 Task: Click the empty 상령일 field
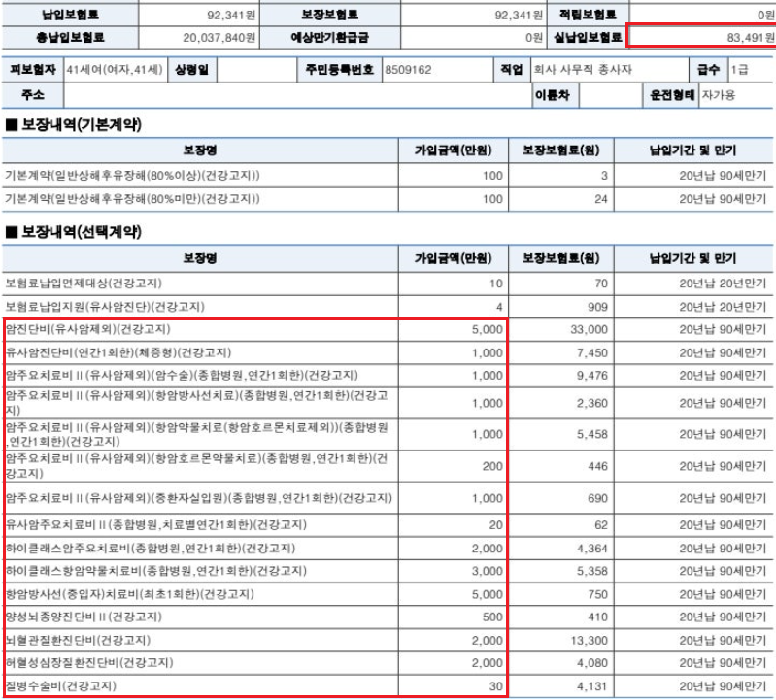(x=256, y=70)
